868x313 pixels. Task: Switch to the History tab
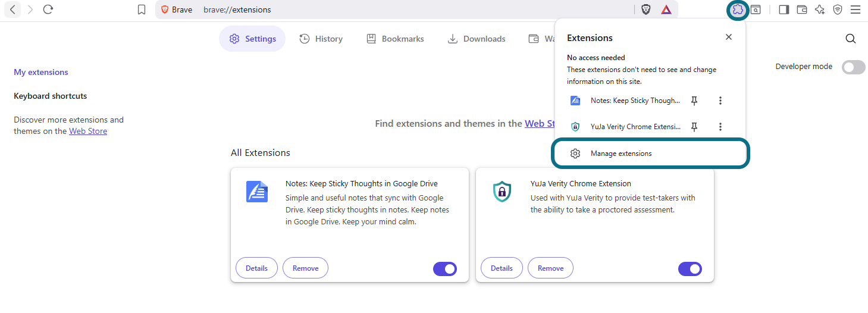[x=321, y=39]
